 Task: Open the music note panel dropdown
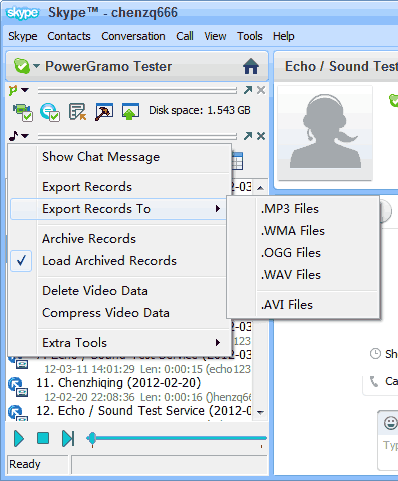click(25, 136)
